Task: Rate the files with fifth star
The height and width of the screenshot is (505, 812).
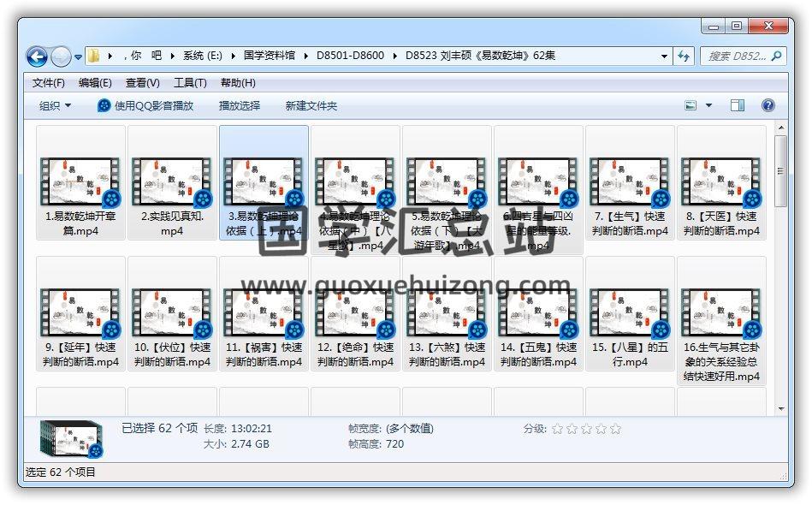Action: pos(615,429)
